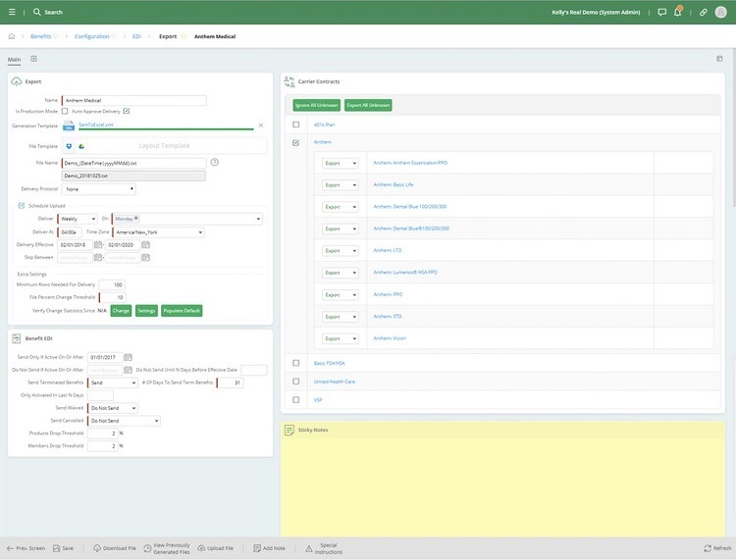Viewport: 736px width, 560px height.
Task: Click the Export All Unknown button
Action: click(368, 105)
